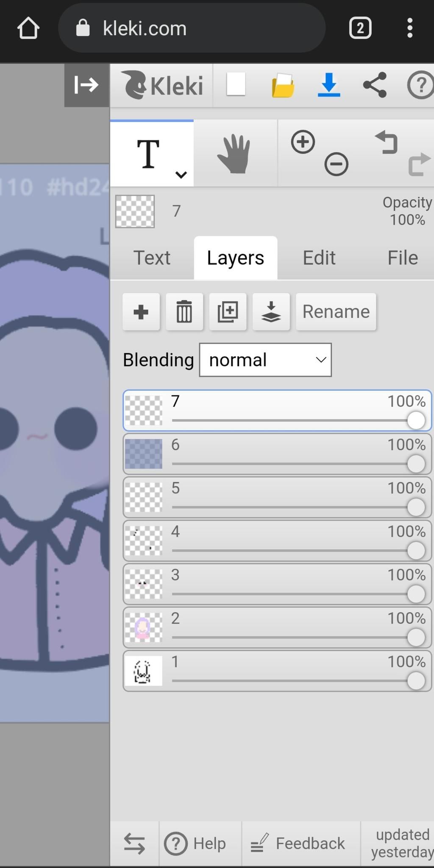Screen dimensions: 434x868
Task: Open the File tab
Action: point(402,258)
